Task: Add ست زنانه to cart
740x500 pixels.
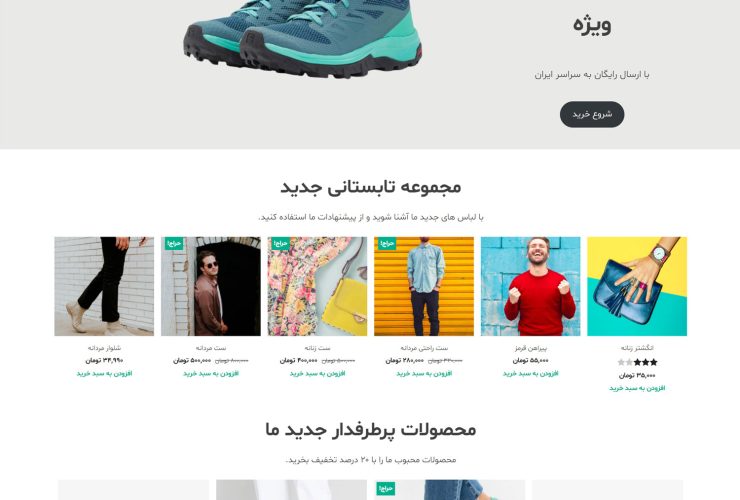Action: click(x=317, y=373)
